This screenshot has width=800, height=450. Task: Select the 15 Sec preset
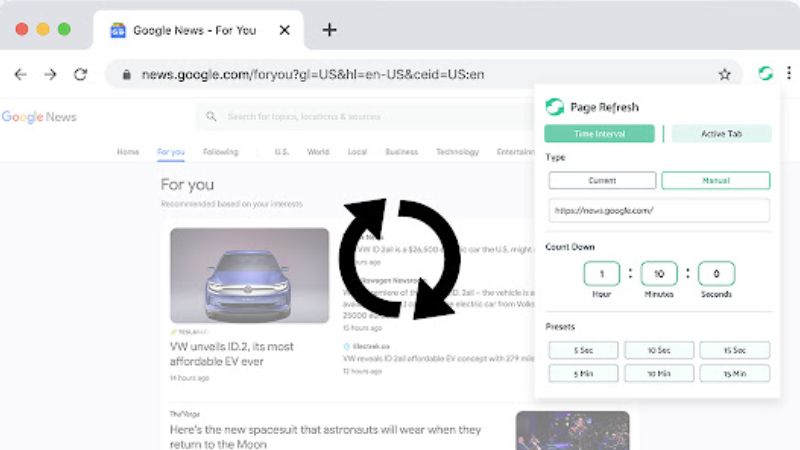pyautogui.click(x=735, y=351)
